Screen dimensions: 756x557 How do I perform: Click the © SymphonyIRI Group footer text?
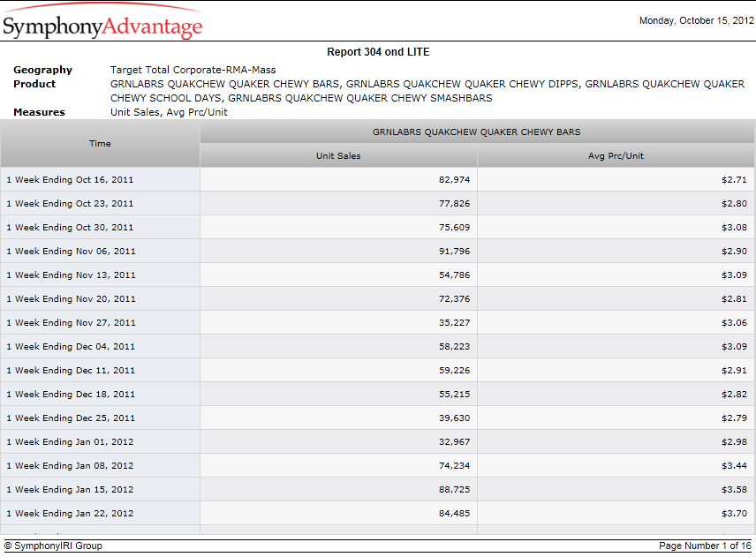[53, 546]
